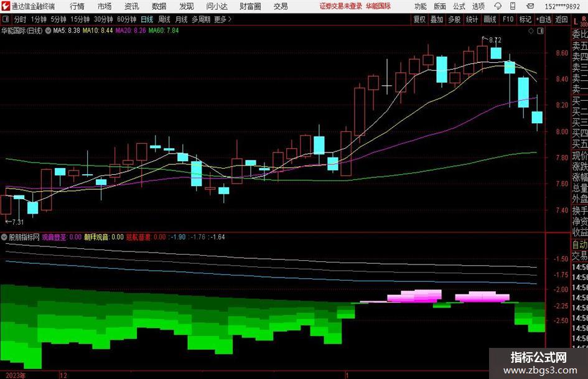This screenshot has height=379, width=588.
Task: Switch to 1分钟 period
Action: point(39,19)
